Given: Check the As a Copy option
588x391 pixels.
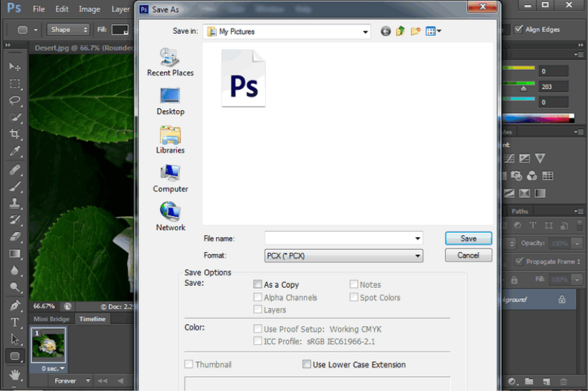Looking at the screenshot, I should (258, 284).
